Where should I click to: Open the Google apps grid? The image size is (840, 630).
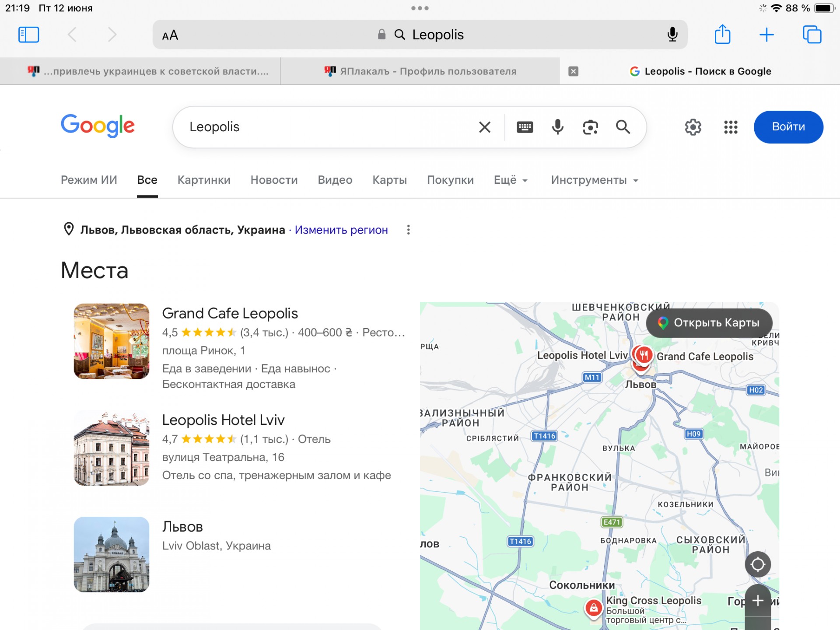[x=731, y=127]
